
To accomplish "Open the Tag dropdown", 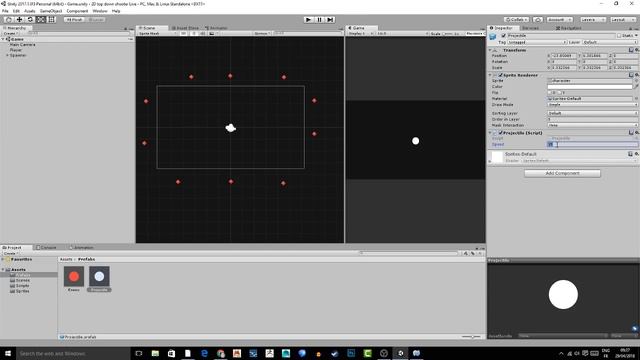I will pyautogui.click(x=537, y=42).
